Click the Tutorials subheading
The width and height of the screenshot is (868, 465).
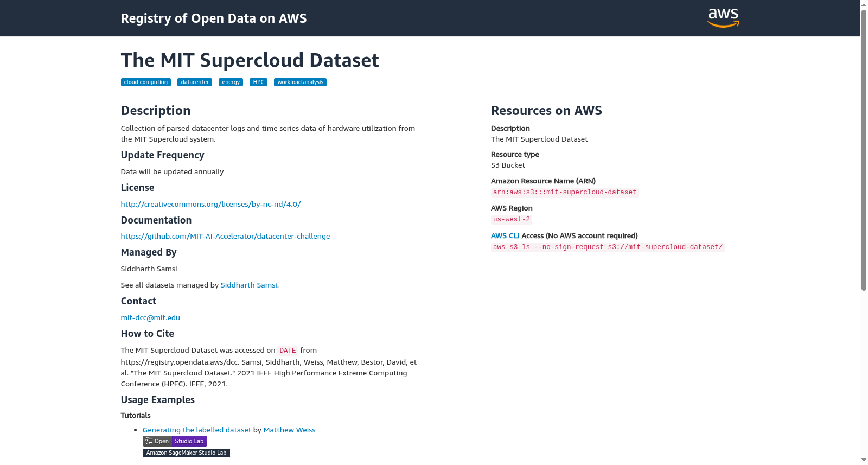tap(136, 416)
